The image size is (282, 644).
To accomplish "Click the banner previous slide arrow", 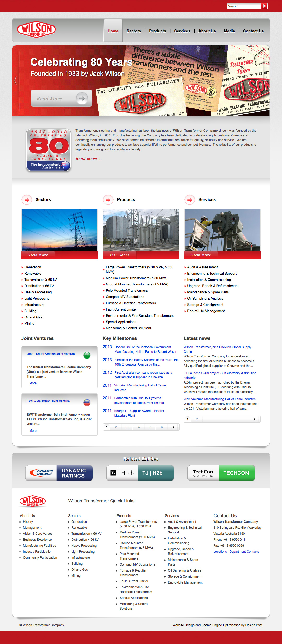I will (x=16, y=80).
